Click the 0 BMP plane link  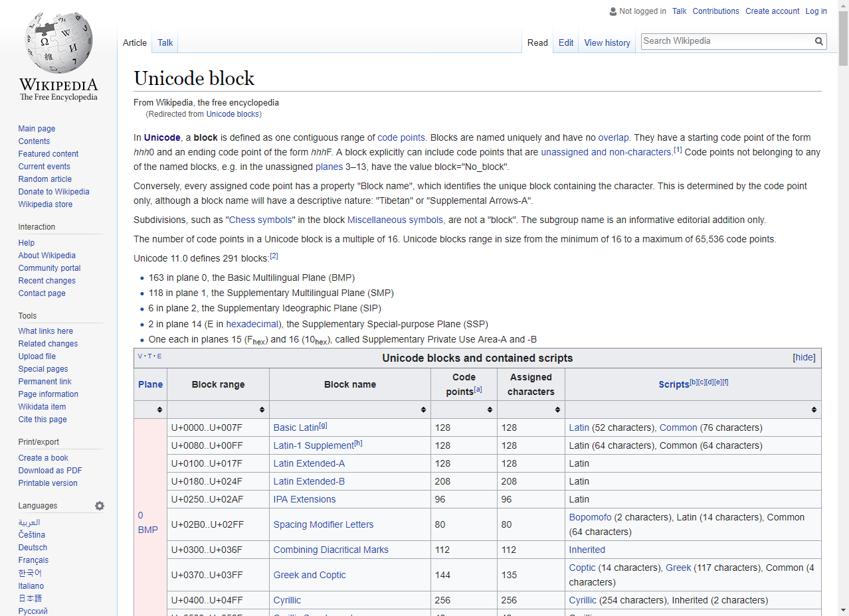coord(148,522)
